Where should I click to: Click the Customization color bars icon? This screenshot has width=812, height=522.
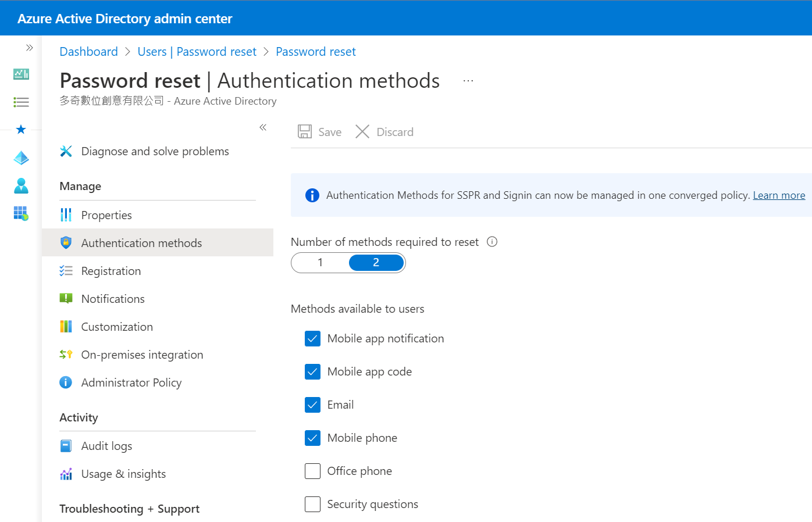[66, 327]
